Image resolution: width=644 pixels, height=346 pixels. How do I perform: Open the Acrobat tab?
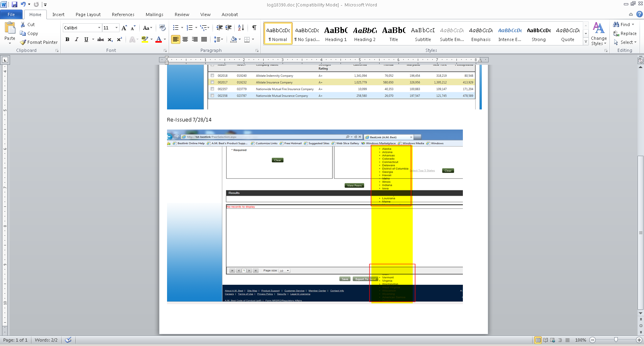230,14
